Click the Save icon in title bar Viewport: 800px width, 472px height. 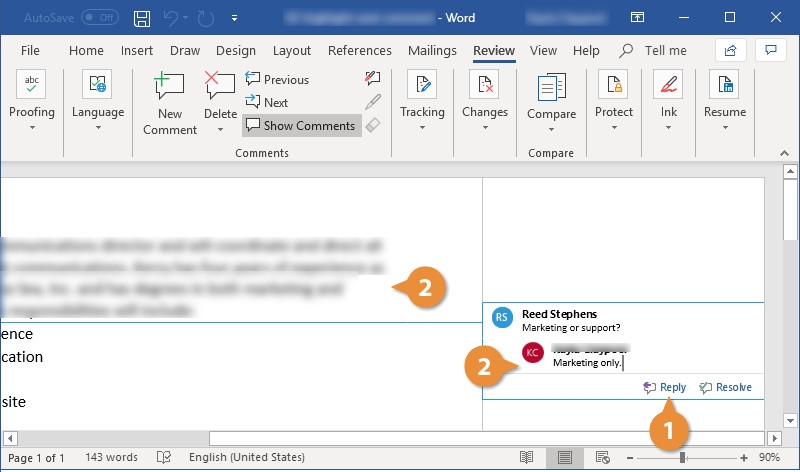pyautogui.click(x=143, y=18)
